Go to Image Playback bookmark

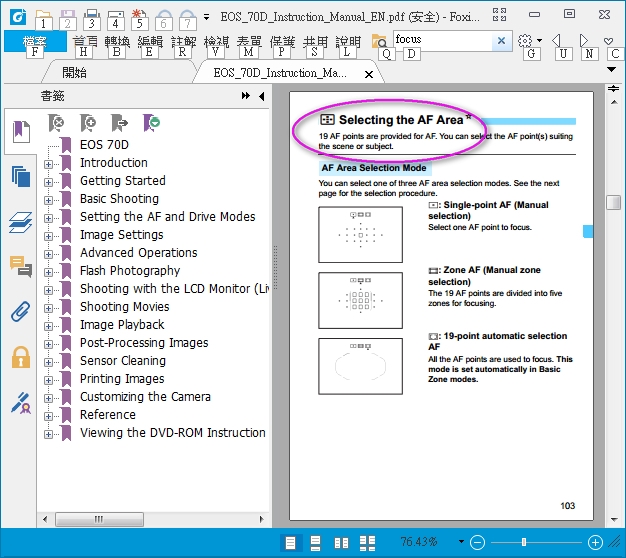(122, 325)
